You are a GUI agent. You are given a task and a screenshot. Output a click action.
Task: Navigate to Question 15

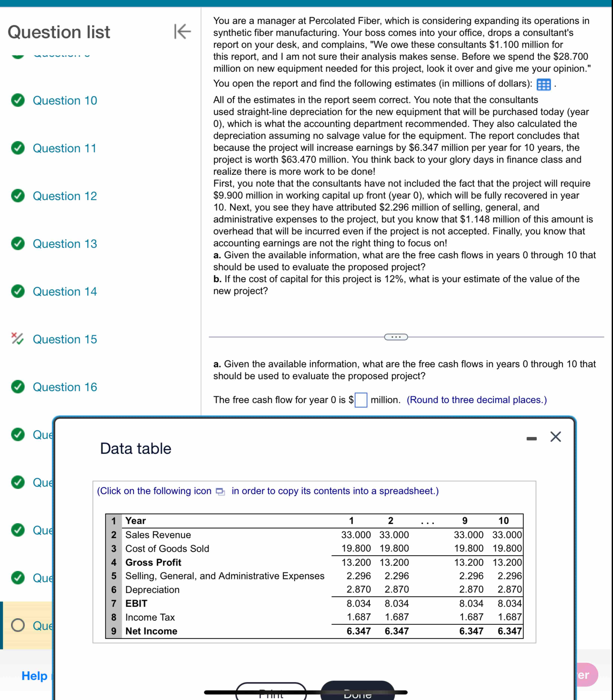65,339
